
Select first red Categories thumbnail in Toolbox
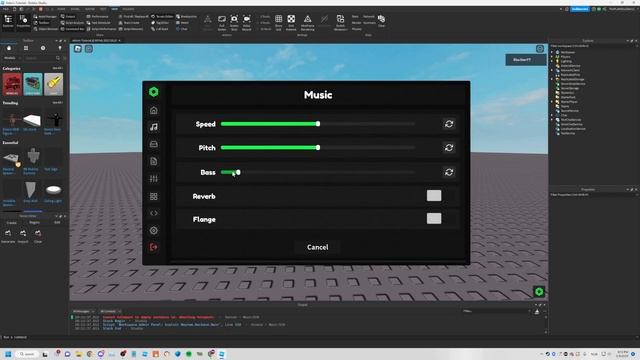pyautogui.click(x=12, y=84)
